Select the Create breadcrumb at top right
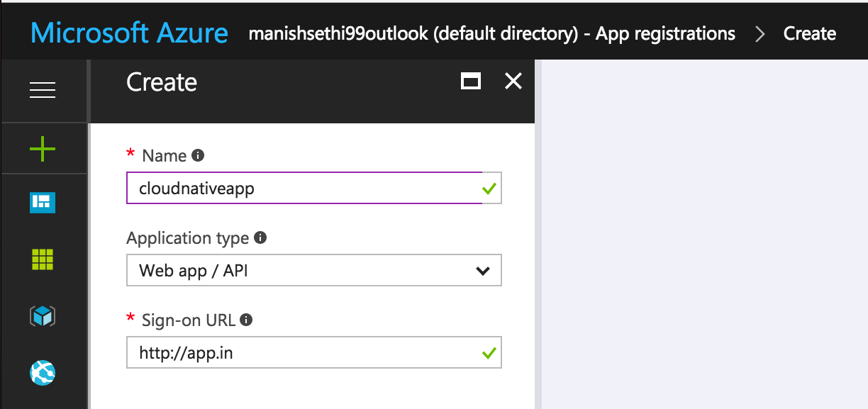Screen dimensions: 868x409 pos(809,33)
